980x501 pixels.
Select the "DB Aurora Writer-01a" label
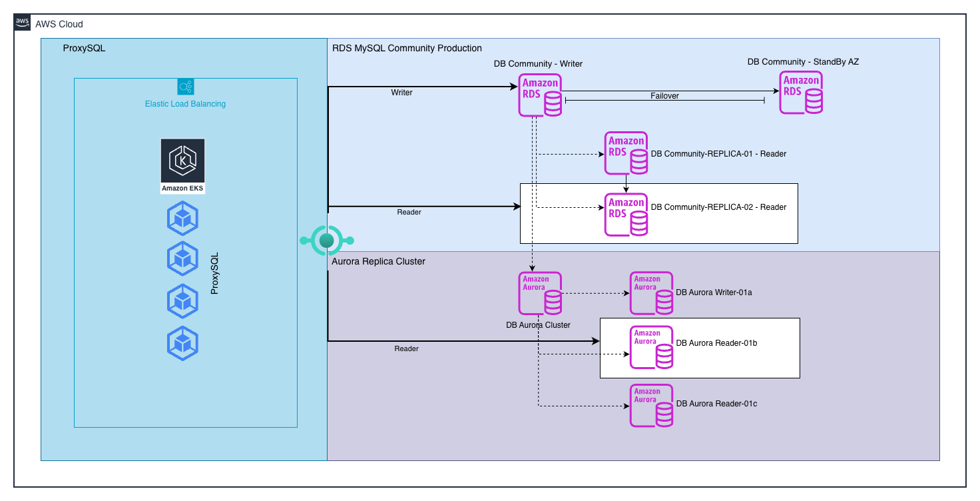pyautogui.click(x=714, y=292)
